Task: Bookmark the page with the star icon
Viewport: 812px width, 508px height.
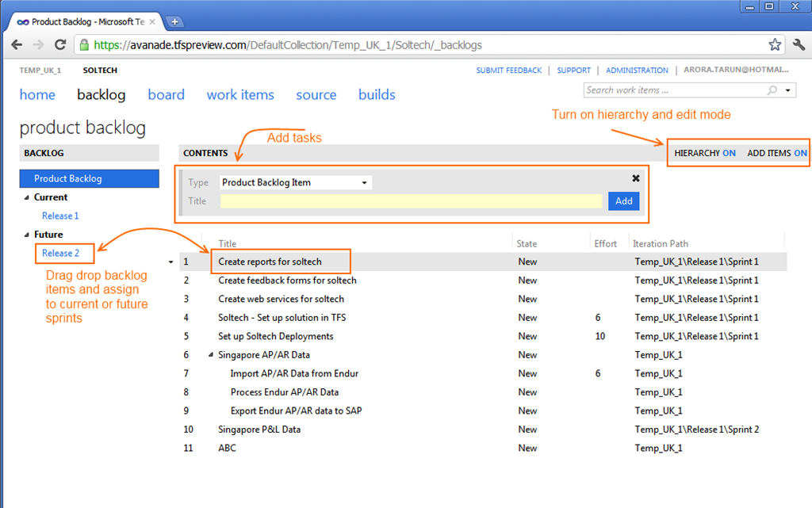Action: pyautogui.click(x=775, y=45)
